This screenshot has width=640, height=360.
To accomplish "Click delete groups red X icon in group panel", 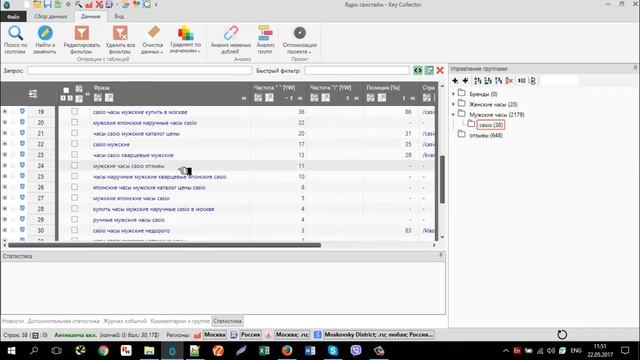I will click(509, 81).
